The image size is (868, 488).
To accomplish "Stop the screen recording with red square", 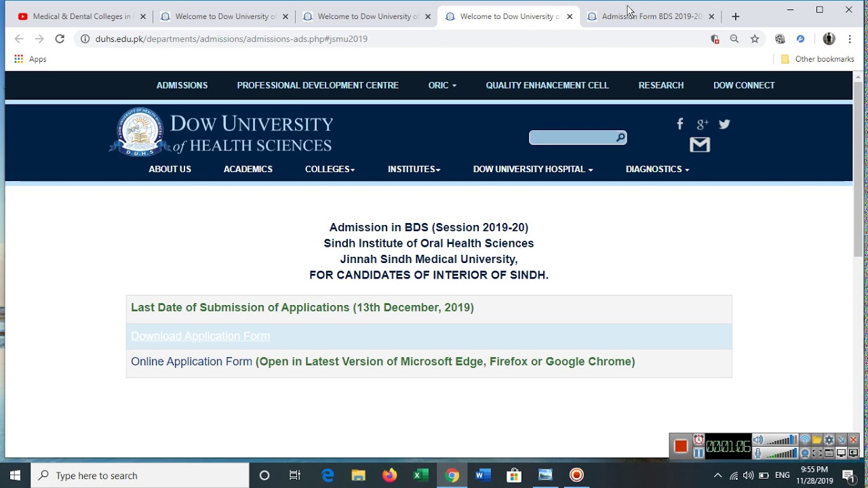I will tap(681, 446).
